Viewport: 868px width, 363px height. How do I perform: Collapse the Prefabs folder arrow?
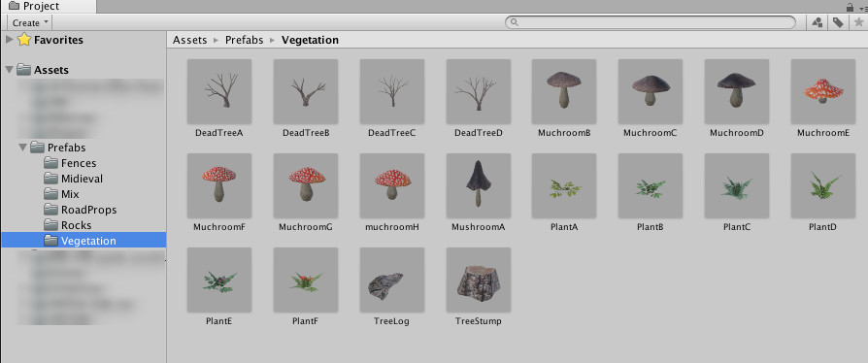pos(22,148)
